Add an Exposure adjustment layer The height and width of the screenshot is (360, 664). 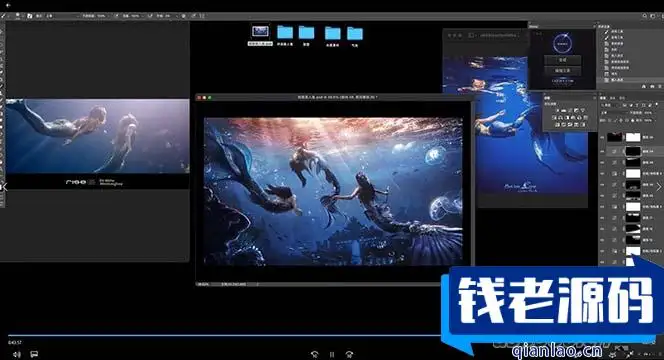tap(576, 110)
